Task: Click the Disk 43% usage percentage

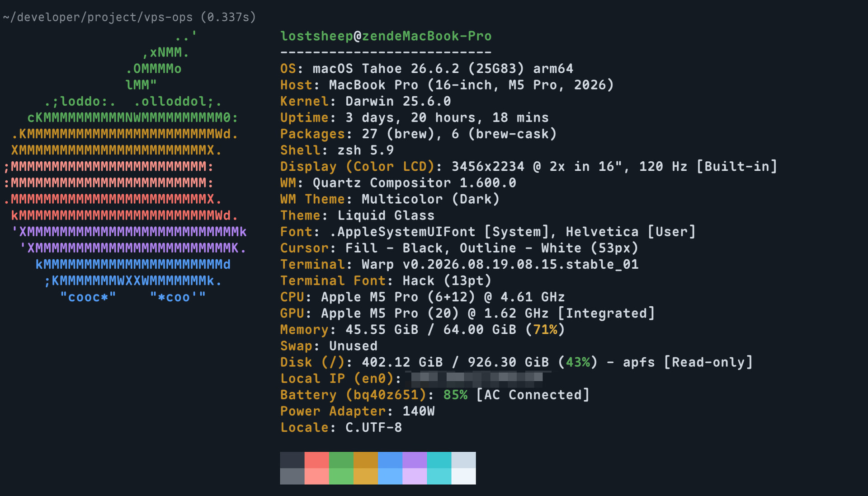Action: (x=578, y=362)
